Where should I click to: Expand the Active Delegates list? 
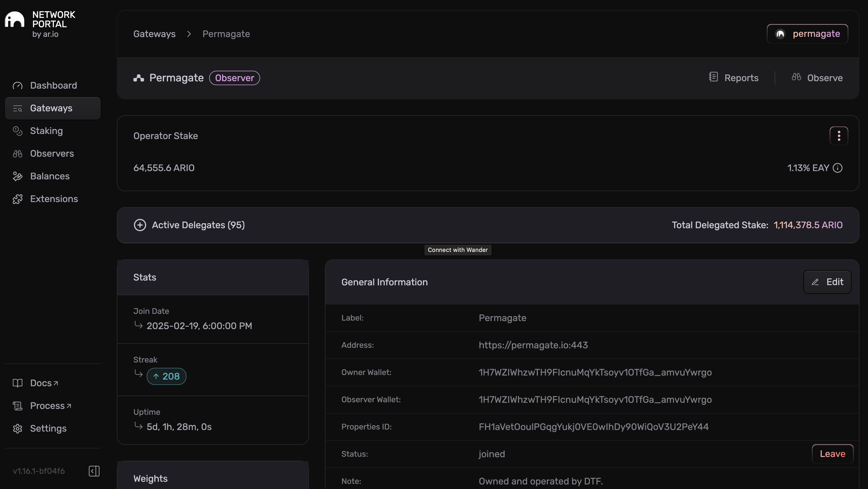tap(140, 225)
